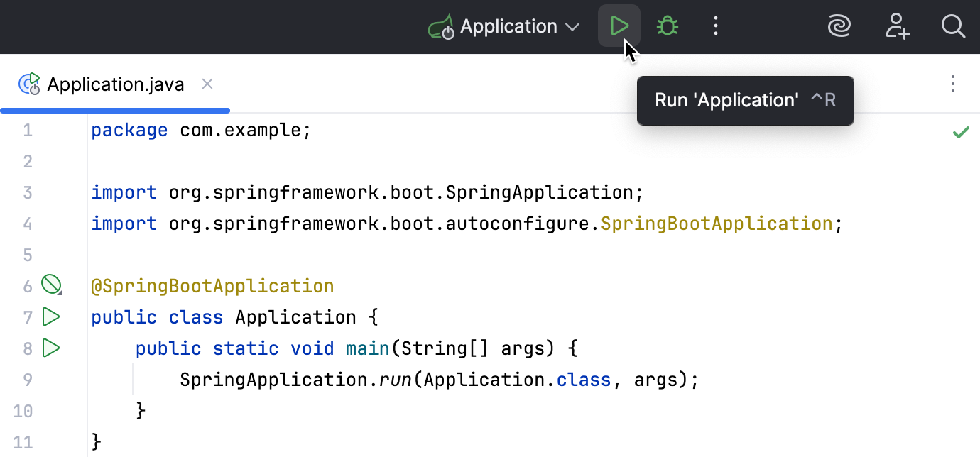Image resolution: width=980 pixels, height=457 pixels.
Task: Toggle a breakpoint at line number 10
Action: (23, 411)
